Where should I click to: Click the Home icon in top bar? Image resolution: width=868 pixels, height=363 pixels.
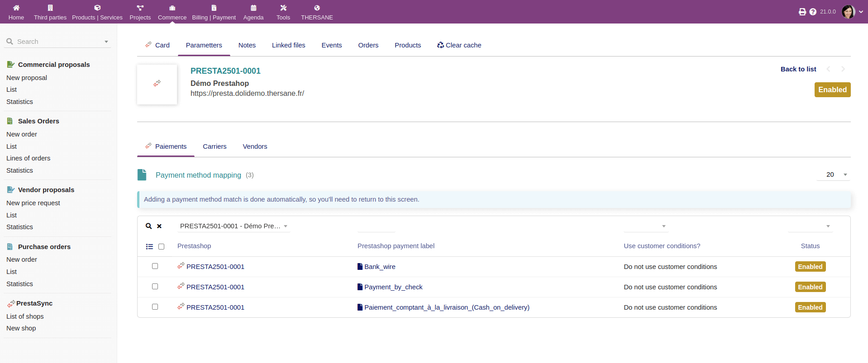(x=16, y=8)
